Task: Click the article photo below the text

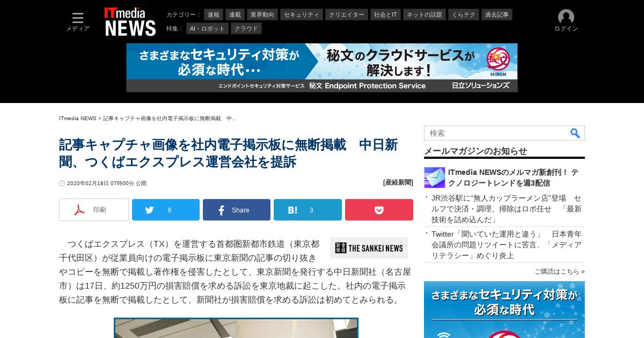Action: (236, 328)
